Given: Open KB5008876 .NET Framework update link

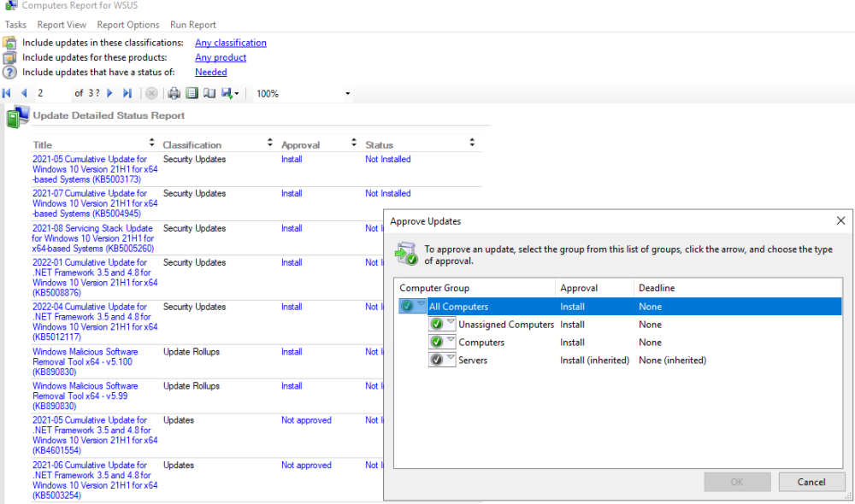Looking at the screenshot, I should (x=95, y=278).
